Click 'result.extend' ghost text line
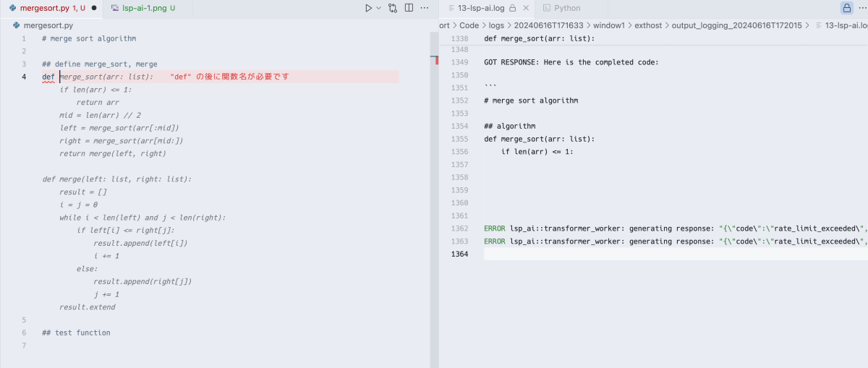 tap(88, 307)
